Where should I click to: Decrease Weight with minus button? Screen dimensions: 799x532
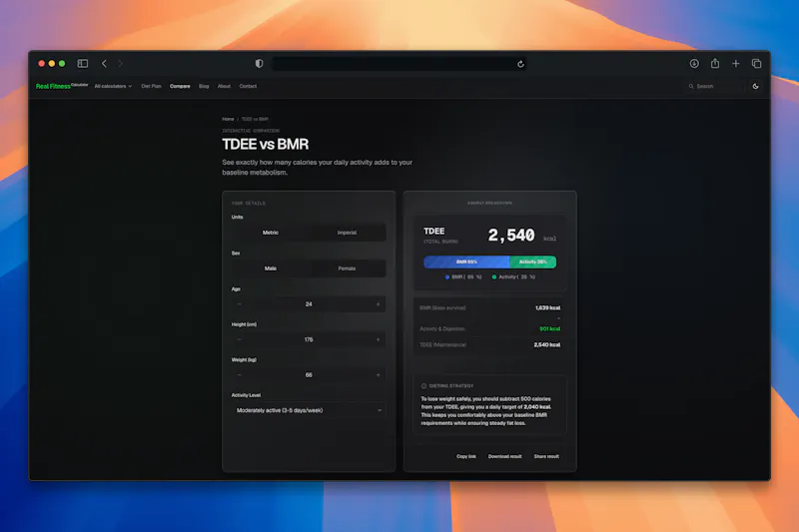pyautogui.click(x=240, y=375)
